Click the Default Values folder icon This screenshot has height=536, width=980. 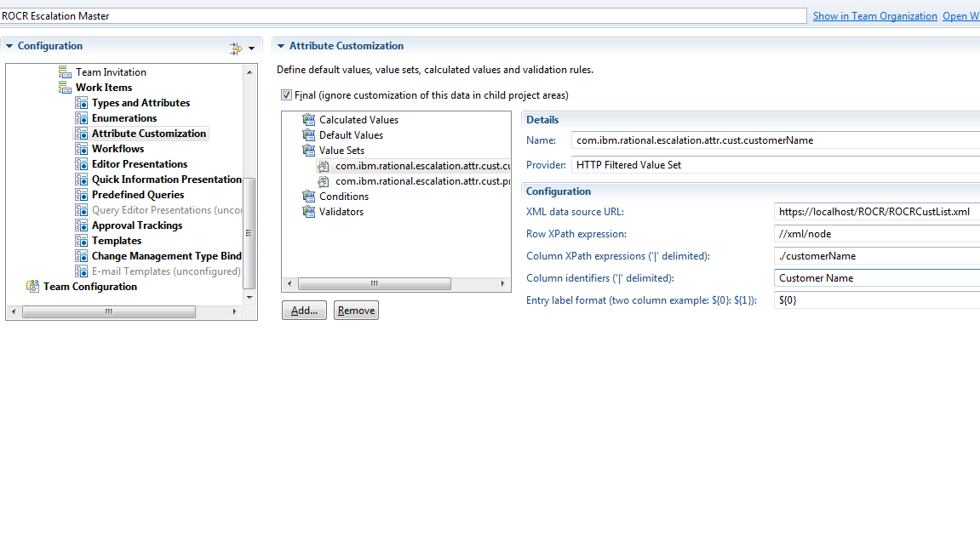[x=308, y=135]
